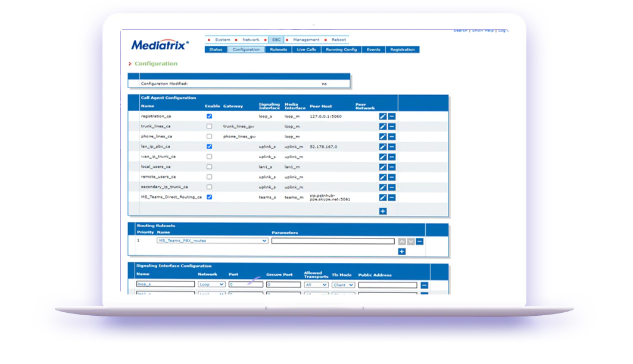Screen dimensions: 633x364
Task: Delete the loop_s signaling interface
Action: point(425,285)
